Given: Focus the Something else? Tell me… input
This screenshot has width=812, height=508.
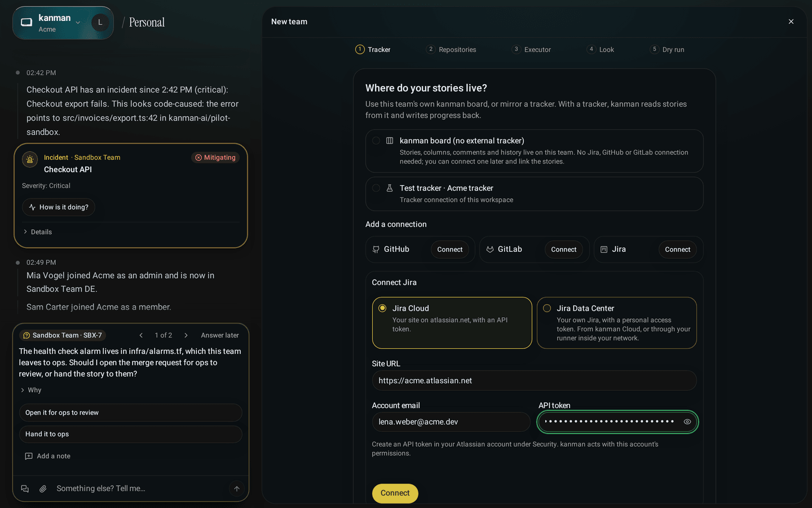Looking at the screenshot, I should pos(140,489).
